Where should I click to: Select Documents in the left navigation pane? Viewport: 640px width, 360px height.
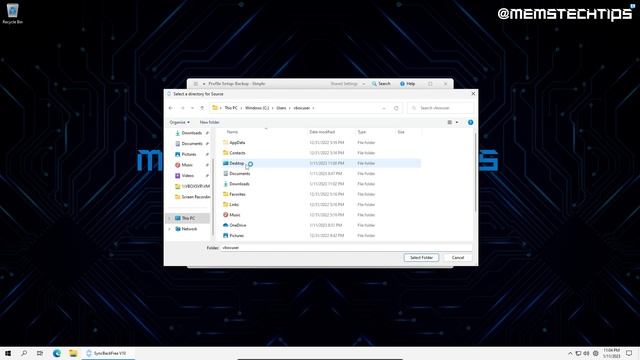(x=191, y=144)
